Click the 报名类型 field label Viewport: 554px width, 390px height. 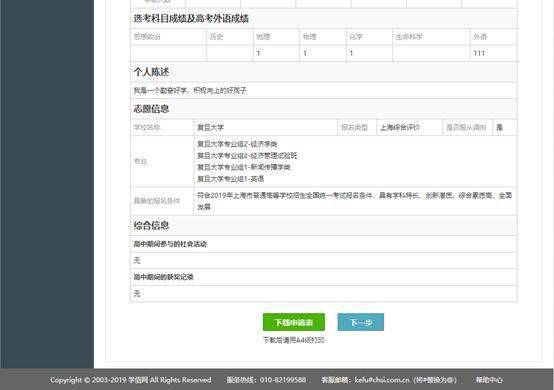[x=354, y=128]
